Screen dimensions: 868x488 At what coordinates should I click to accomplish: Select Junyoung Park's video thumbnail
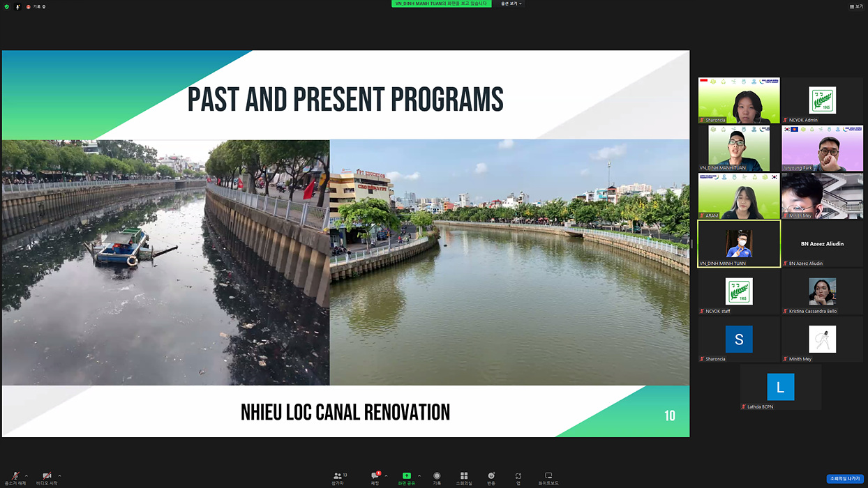tap(822, 148)
